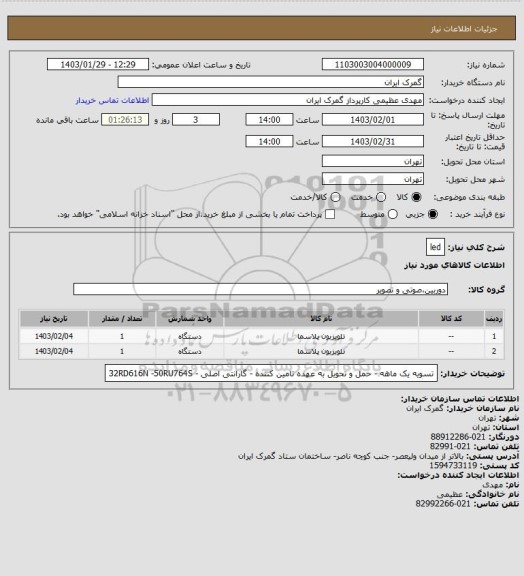The width and height of the screenshot is (524, 576).
Task: Click the اطلاعات تماس سازمان خریدار heading
Action: click(460, 399)
